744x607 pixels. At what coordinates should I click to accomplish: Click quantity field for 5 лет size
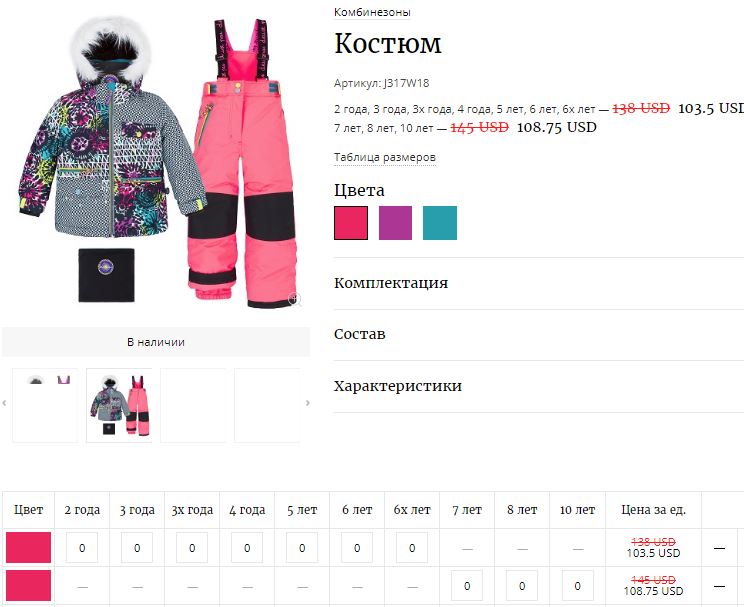pyautogui.click(x=302, y=548)
